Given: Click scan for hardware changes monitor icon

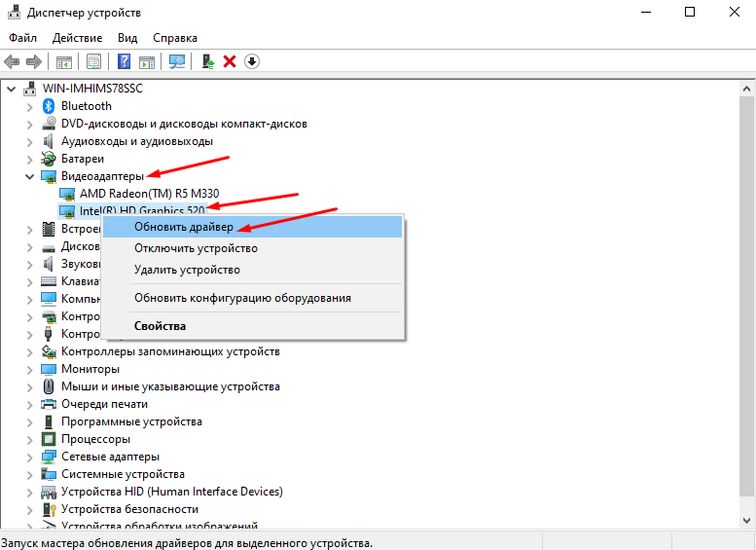Looking at the screenshot, I should click(177, 61).
